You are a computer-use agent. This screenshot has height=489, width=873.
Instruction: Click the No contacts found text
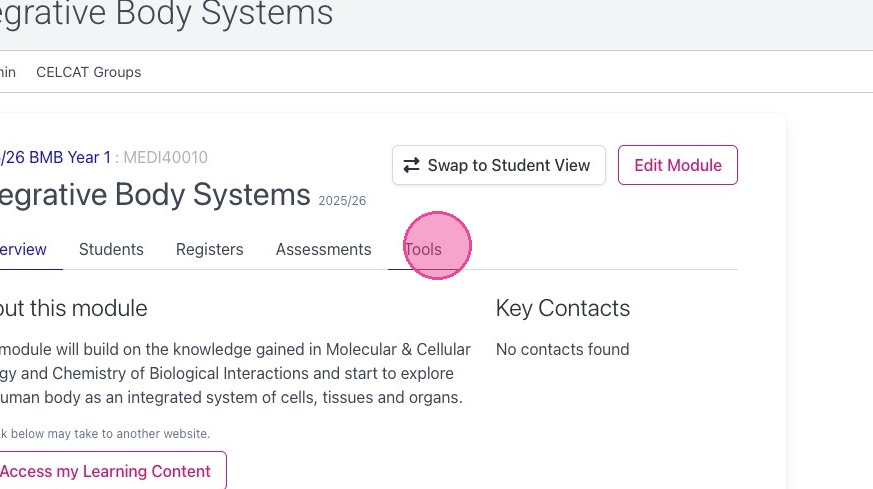(563, 349)
